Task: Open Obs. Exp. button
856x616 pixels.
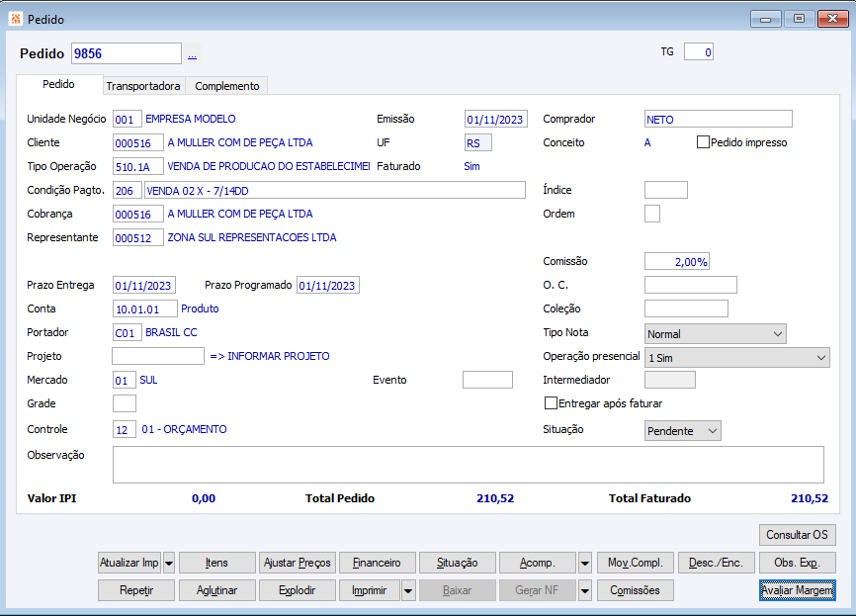Action: [x=797, y=563]
